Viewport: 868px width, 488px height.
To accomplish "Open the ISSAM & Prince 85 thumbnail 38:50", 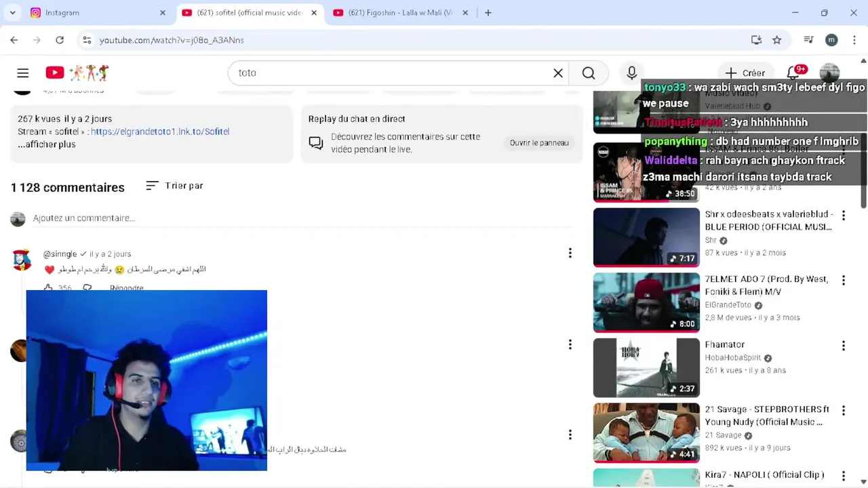I will [646, 172].
